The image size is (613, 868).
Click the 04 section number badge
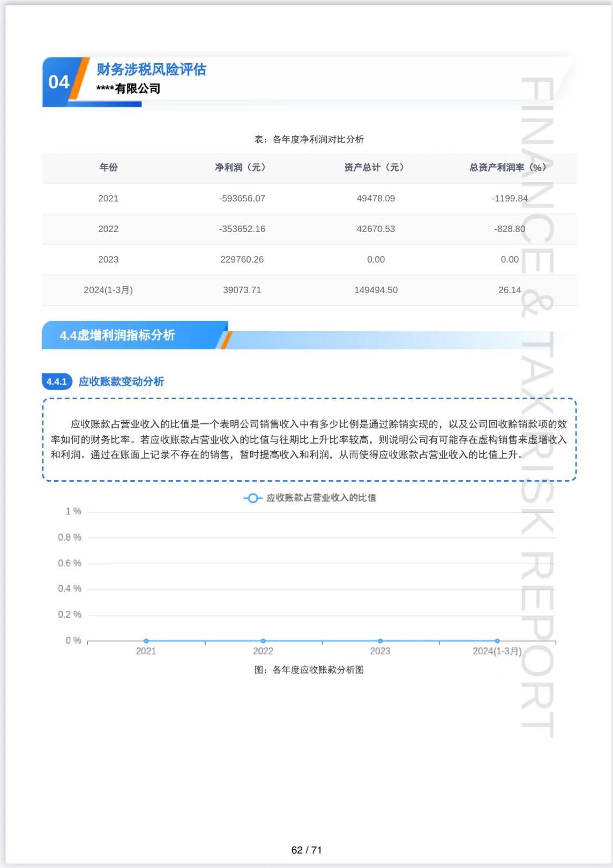tap(59, 82)
